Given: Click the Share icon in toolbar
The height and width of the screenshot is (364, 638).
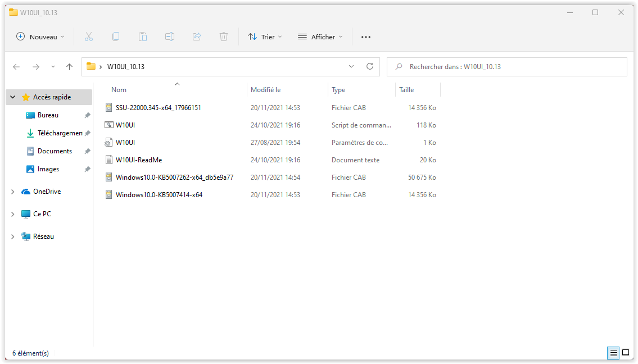Looking at the screenshot, I should (x=197, y=37).
